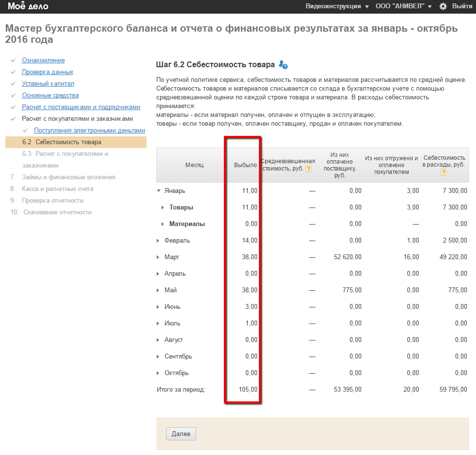Expand the Март row
The image size is (476, 455).
point(159,257)
